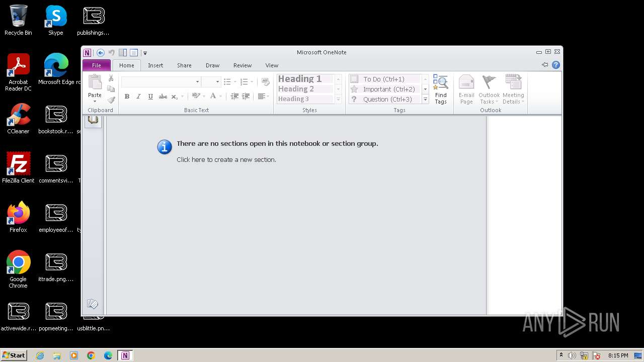Apply the Question (Ctrl+3) tag
Viewport: 644px width, 362px height.
[384, 99]
